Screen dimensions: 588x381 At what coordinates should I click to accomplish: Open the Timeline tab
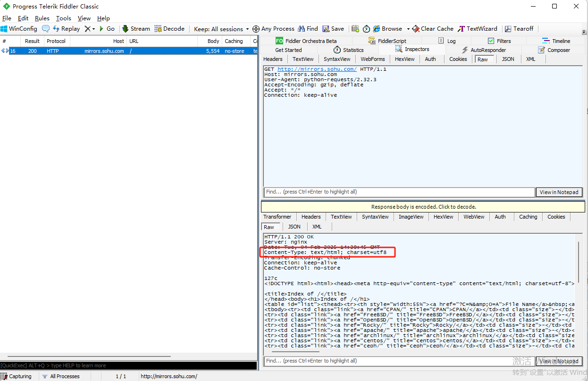[x=556, y=41]
